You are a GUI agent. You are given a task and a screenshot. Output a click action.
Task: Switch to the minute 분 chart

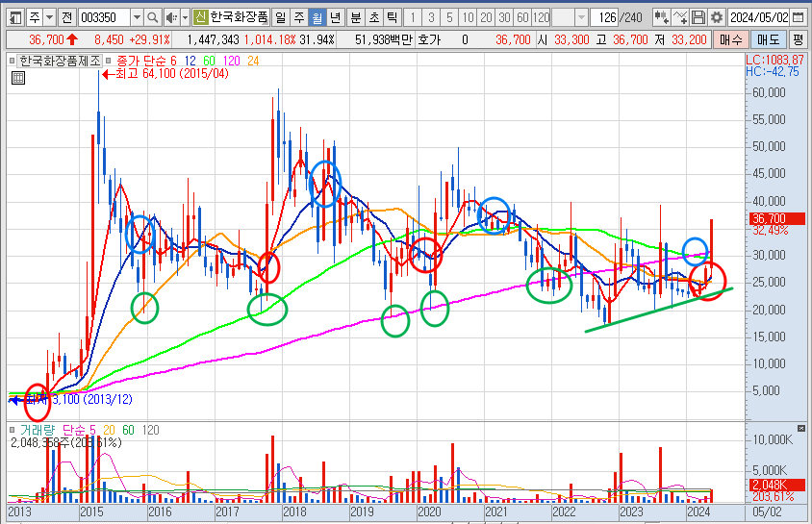(356, 18)
